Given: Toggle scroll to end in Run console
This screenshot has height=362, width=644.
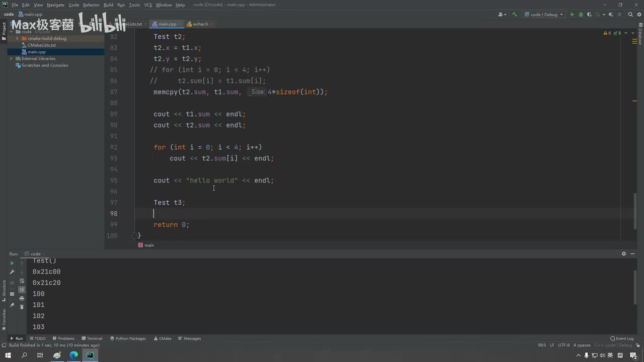Looking at the screenshot, I should tap(22, 290).
